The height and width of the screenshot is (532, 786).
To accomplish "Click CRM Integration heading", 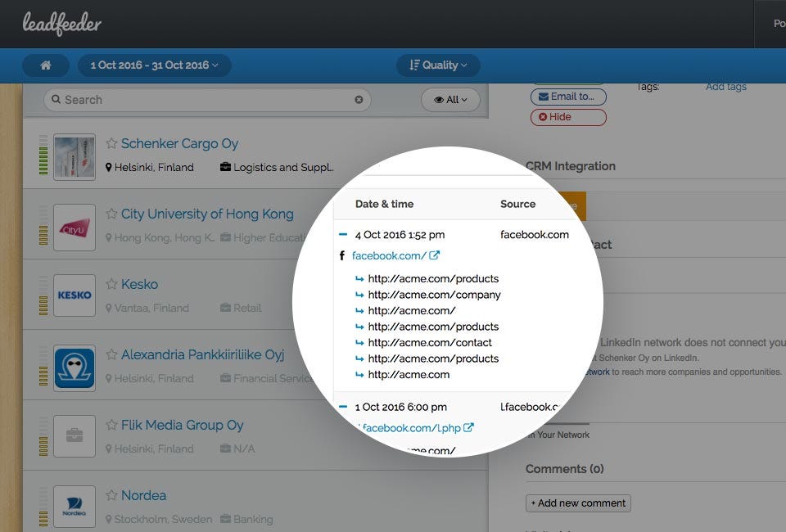I will [571, 166].
